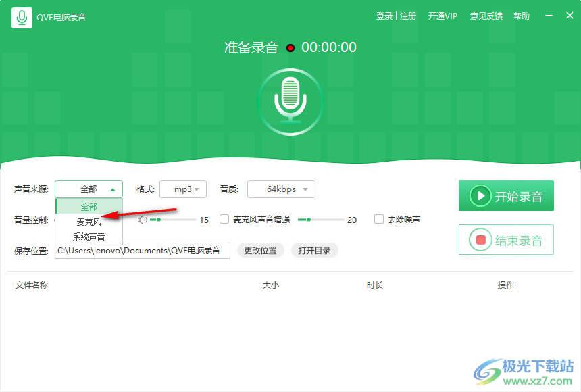Image resolution: width=581 pixels, height=392 pixels.
Task: Select 系统声音 from the sound source list
Action: tap(89, 237)
